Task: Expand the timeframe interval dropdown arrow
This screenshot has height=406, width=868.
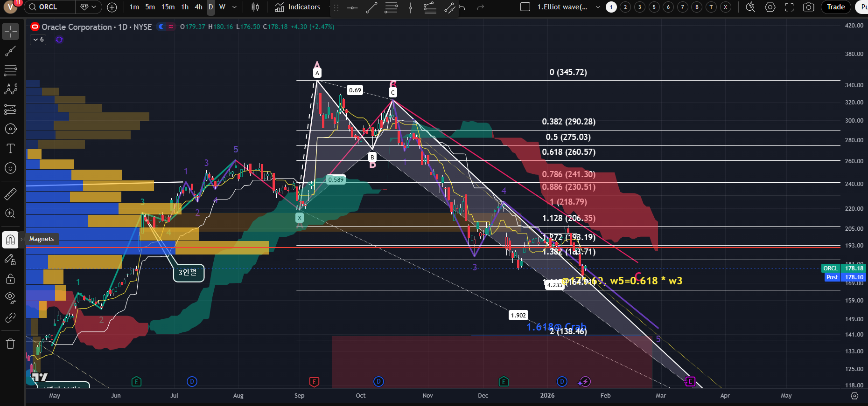Action: pos(234,7)
